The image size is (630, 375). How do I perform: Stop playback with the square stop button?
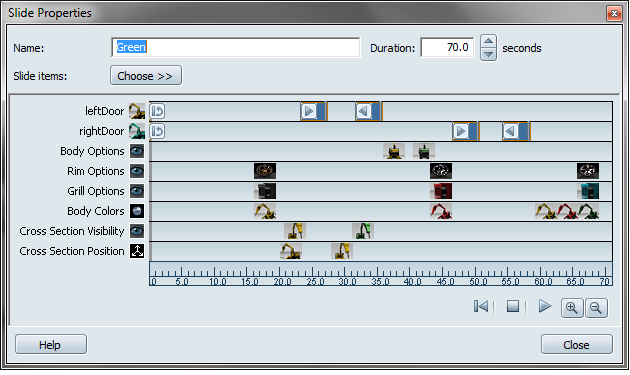[513, 306]
